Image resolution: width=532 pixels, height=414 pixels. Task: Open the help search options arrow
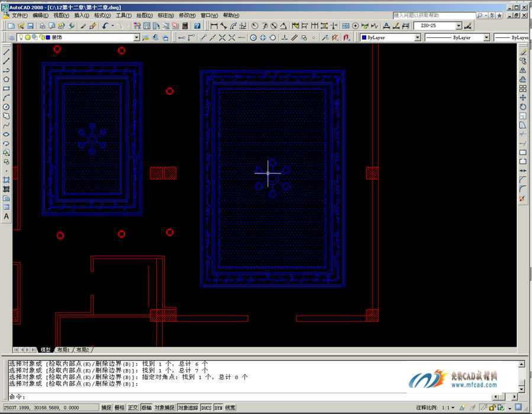[x=486, y=15]
